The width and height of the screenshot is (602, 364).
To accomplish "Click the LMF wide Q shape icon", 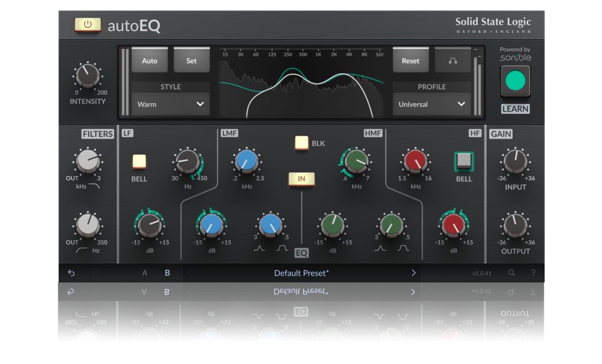I will click(x=282, y=248).
